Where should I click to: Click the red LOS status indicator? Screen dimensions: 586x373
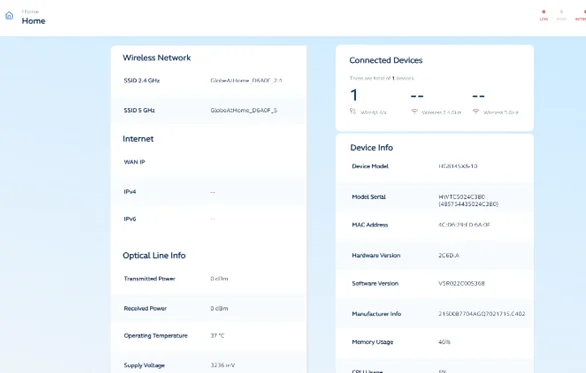coord(544,15)
